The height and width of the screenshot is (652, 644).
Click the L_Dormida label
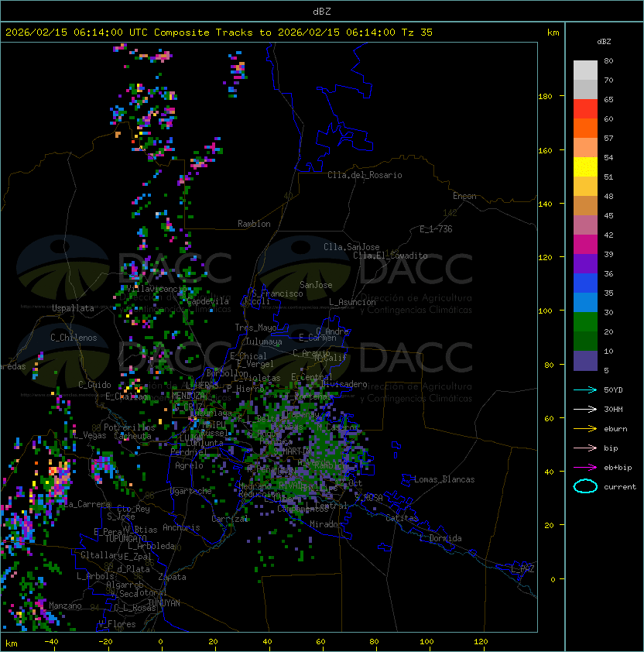tap(440, 538)
